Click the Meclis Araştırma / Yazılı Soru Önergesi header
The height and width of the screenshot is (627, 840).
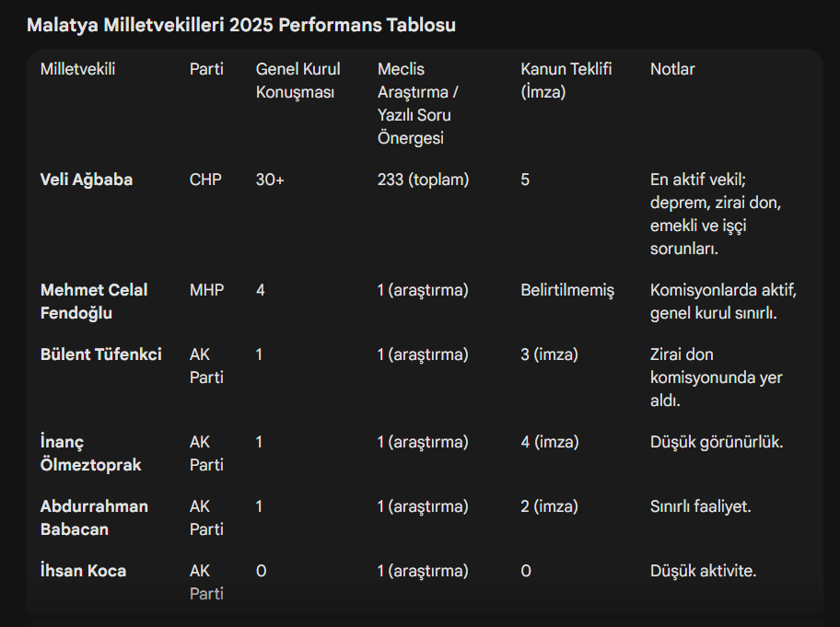[x=418, y=103]
